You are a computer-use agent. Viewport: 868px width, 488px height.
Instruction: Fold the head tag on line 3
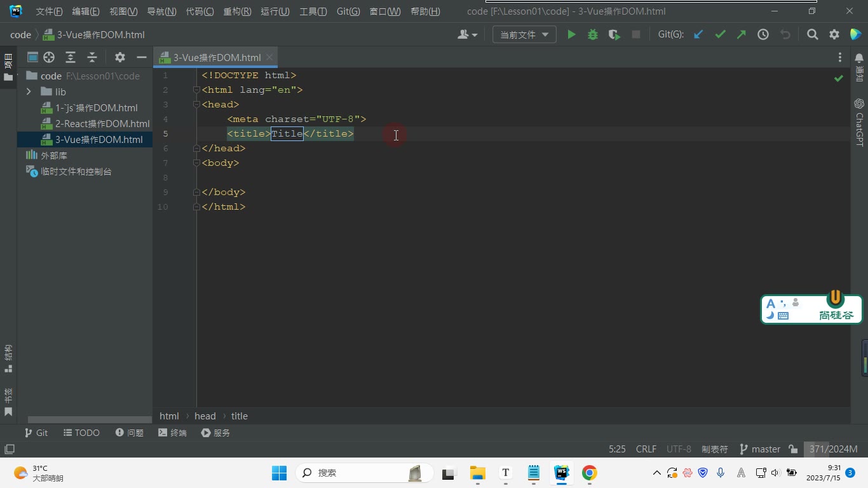[196, 104]
